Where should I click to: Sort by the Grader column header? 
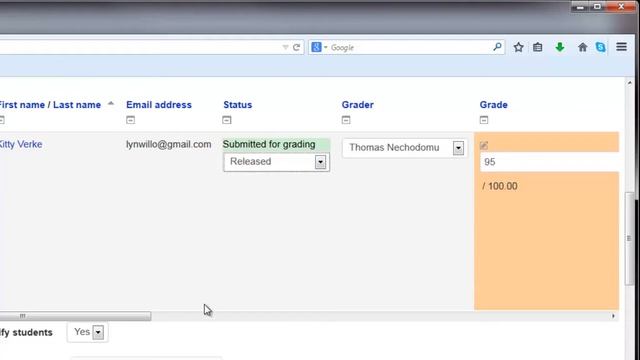pos(358,105)
